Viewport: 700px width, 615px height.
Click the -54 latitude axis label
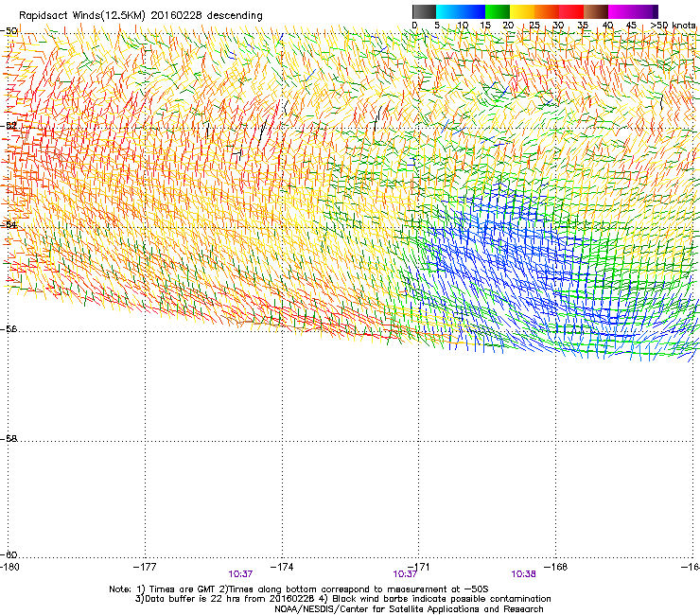9,224
